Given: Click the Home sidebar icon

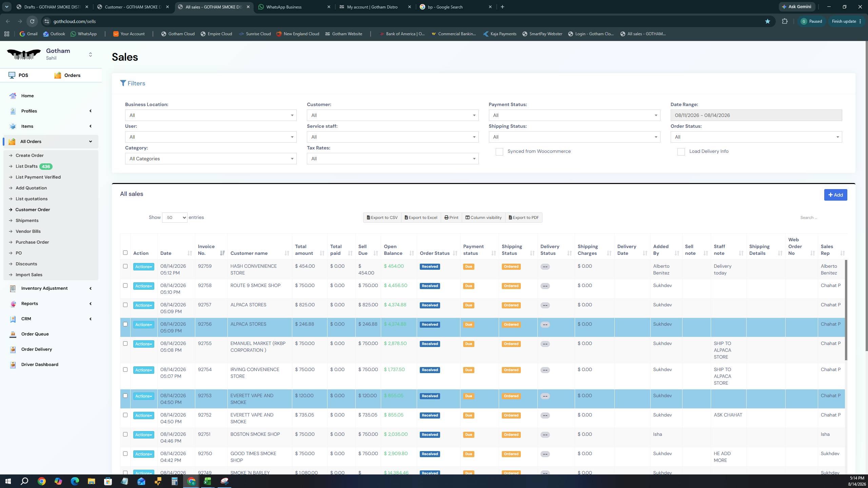Looking at the screenshot, I should [x=13, y=96].
